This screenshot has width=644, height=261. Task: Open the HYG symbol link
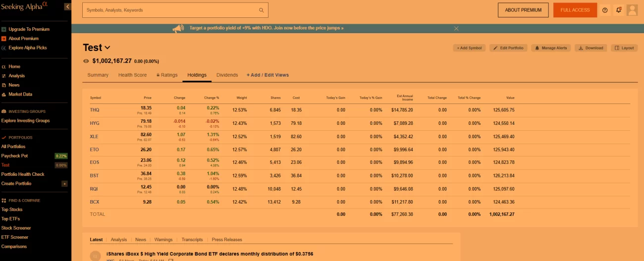(95, 123)
